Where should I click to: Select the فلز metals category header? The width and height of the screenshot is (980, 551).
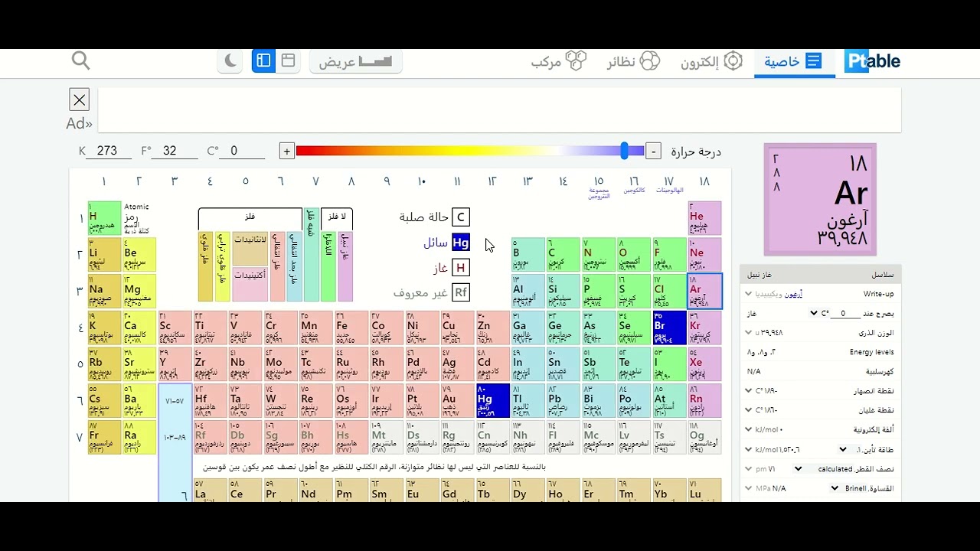click(250, 217)
